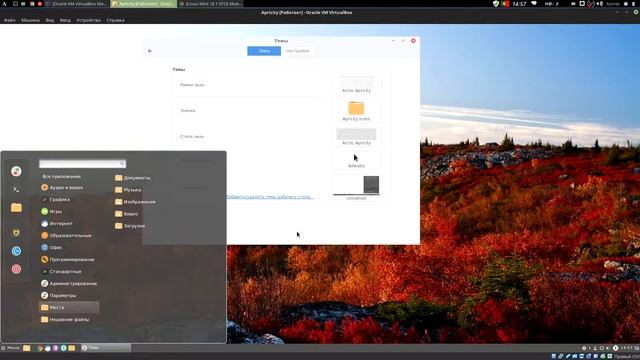Open VirtualBox 'Вид' menu
Screen dimensions: 640x360
pos(49,20)
